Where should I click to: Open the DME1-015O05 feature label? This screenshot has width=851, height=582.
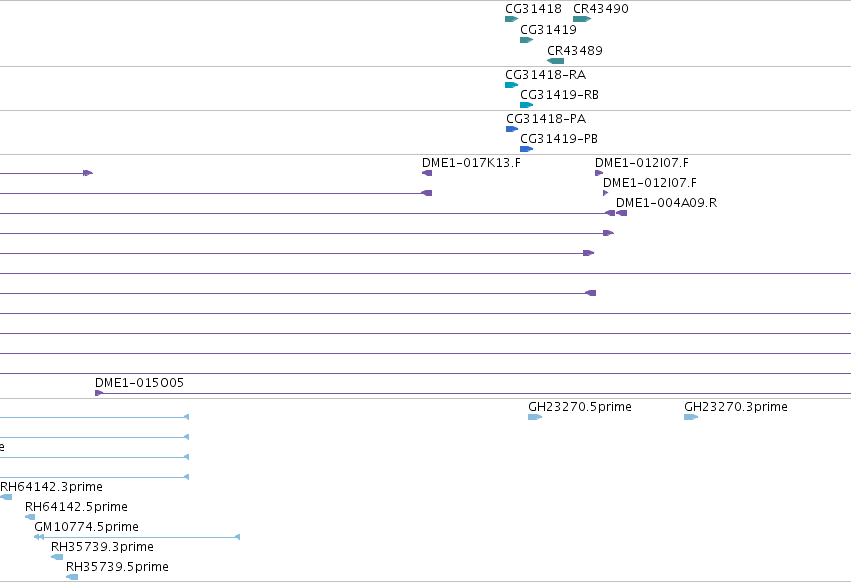(139, 383)
